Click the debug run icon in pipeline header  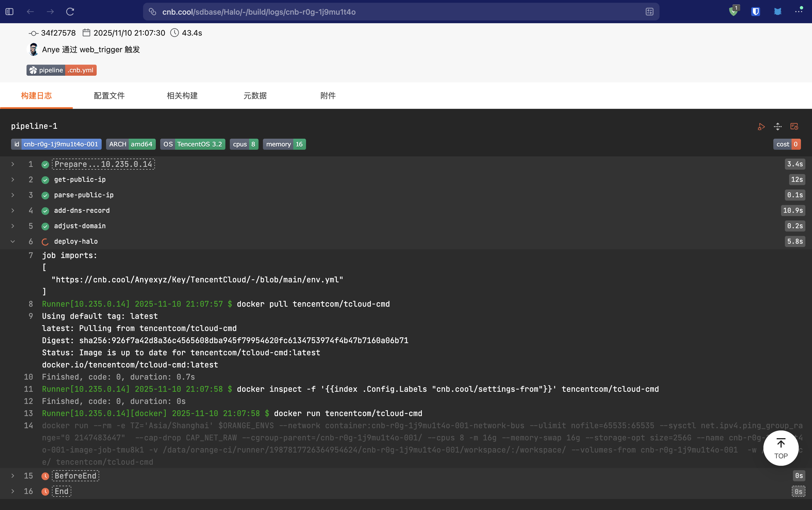[x=761, y=127]
